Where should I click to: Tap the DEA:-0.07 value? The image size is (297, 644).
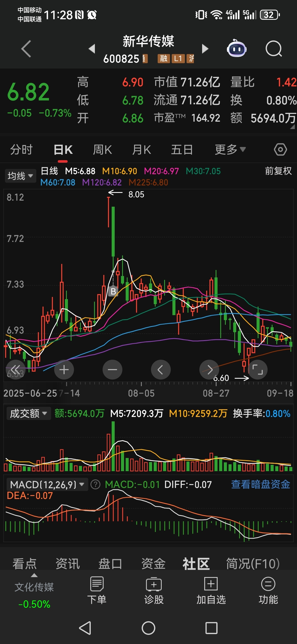point(30,496)
